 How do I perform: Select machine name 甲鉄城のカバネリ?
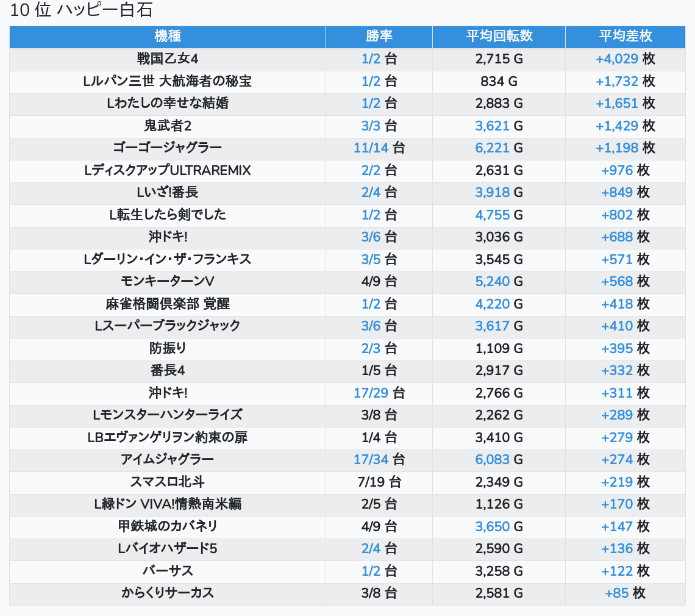(168, 526)
